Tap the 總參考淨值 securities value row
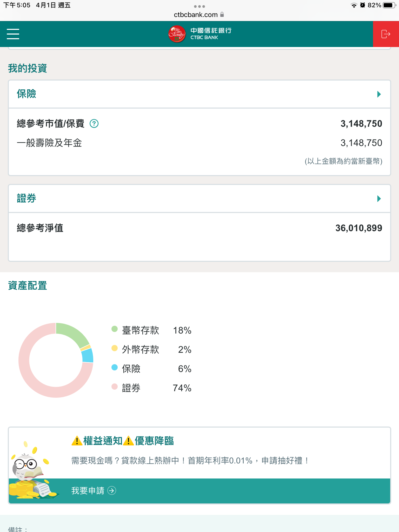The width and height of the screenshot is (399, 532). [199, 228]
